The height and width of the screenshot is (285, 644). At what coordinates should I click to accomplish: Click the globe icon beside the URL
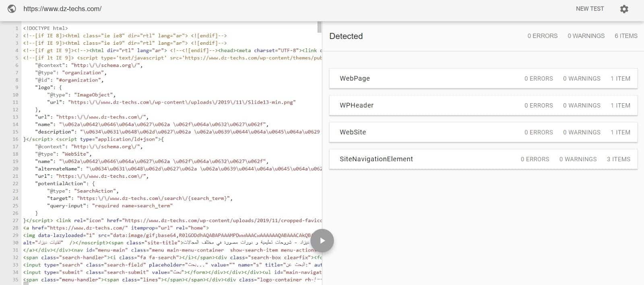12,8
